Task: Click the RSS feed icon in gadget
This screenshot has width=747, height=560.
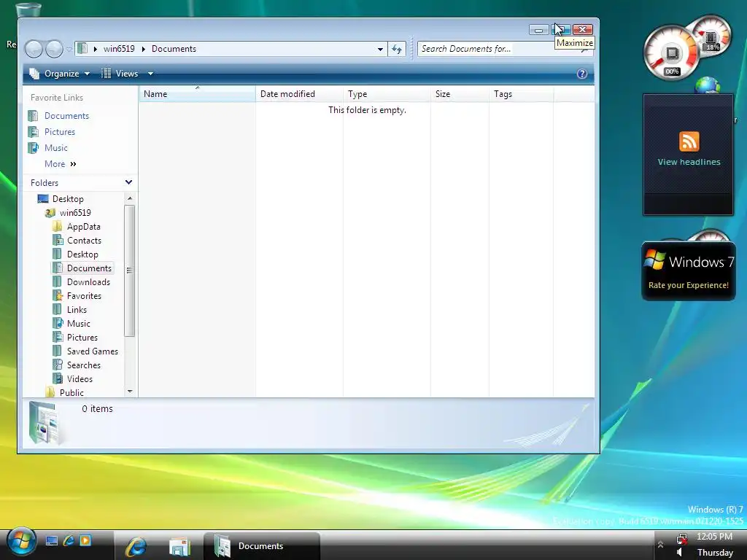Action: (689, 141)
